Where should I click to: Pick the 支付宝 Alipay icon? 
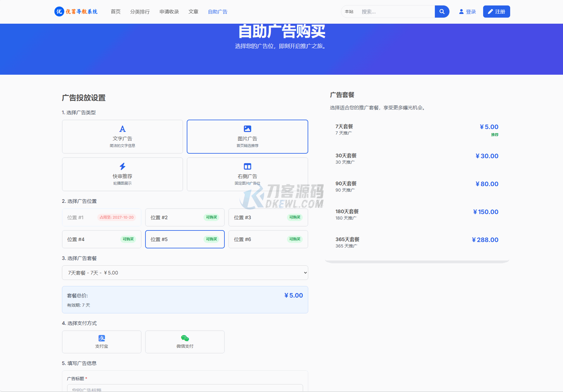102,338
